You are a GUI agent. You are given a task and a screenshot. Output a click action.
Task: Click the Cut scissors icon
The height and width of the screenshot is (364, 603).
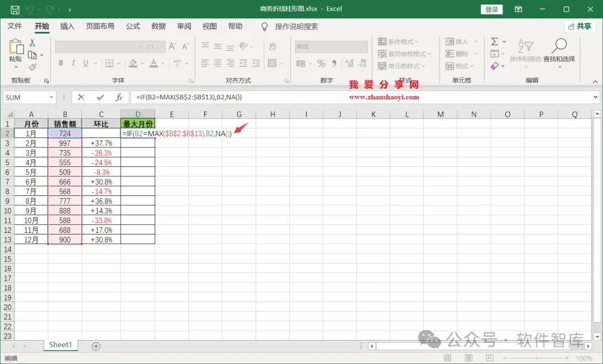point(32,42)
